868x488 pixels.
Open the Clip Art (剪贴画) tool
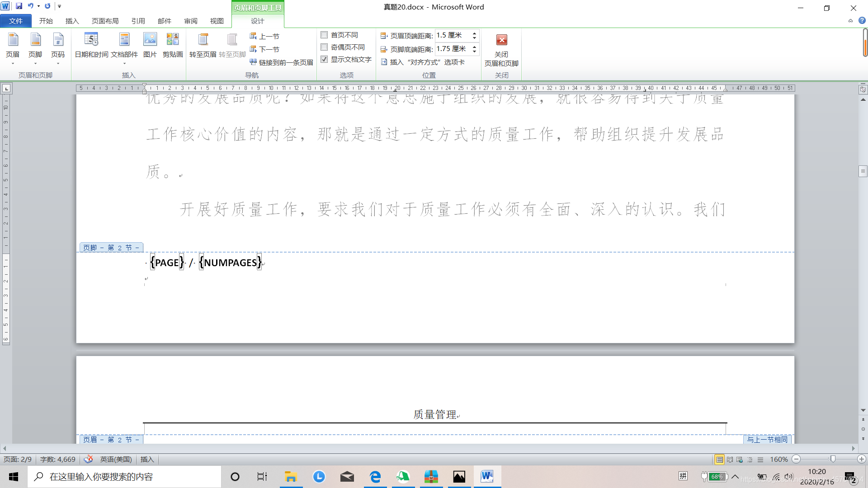coord(172,45)
